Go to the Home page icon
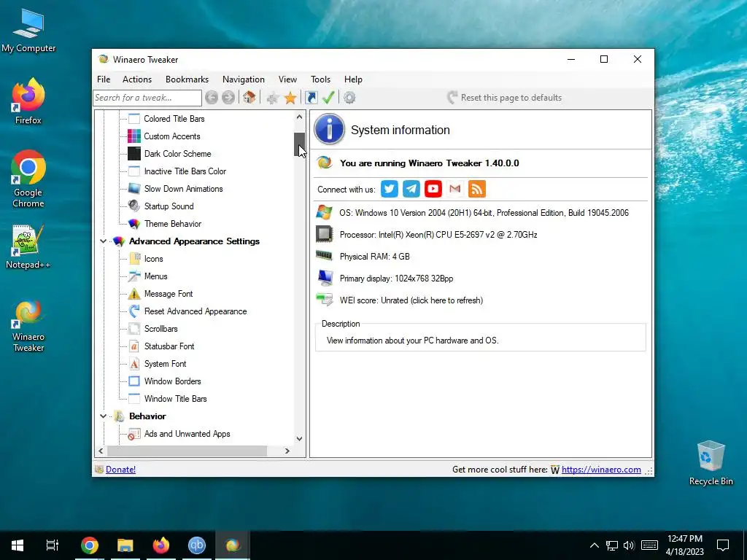 pos(249,98)
